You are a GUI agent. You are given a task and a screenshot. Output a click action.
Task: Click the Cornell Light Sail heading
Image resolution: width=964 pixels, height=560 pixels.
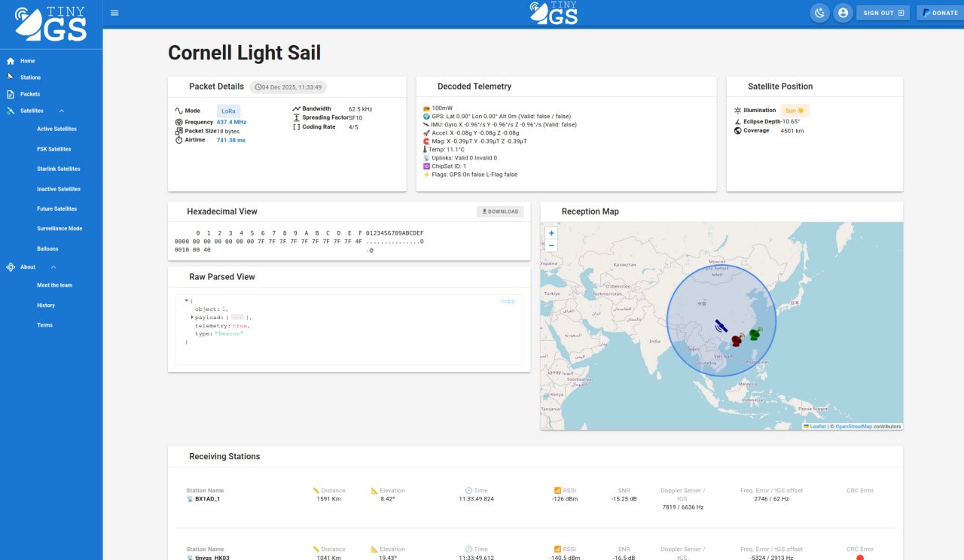click(245, 53)
